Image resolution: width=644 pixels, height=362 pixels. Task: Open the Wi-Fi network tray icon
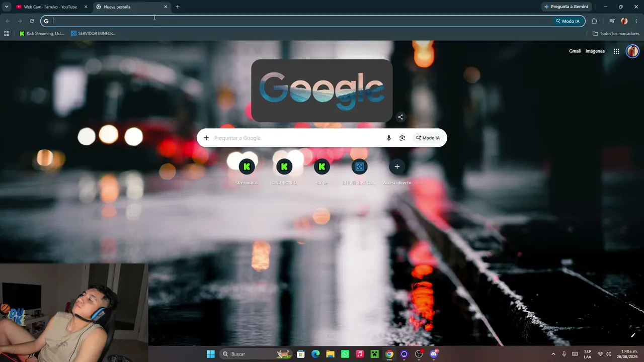600,354
